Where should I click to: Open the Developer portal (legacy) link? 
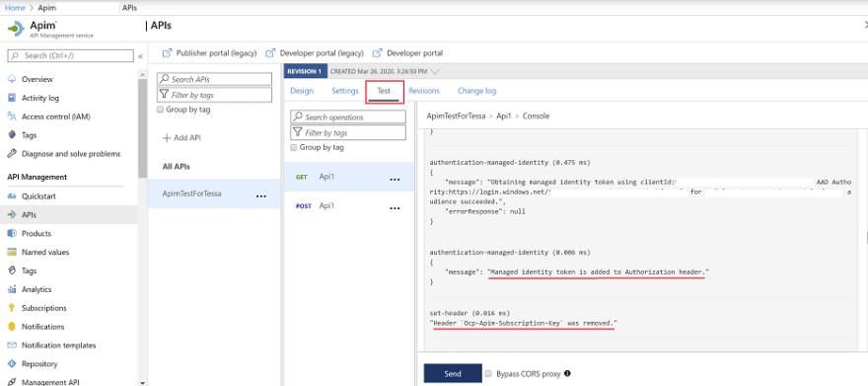point(323,53)
